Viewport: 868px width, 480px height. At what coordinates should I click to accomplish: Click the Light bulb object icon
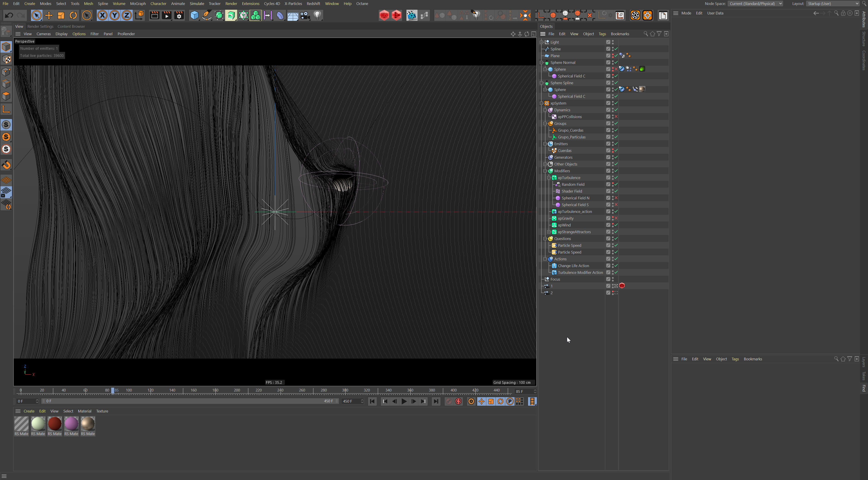click(x=317, y=16)
